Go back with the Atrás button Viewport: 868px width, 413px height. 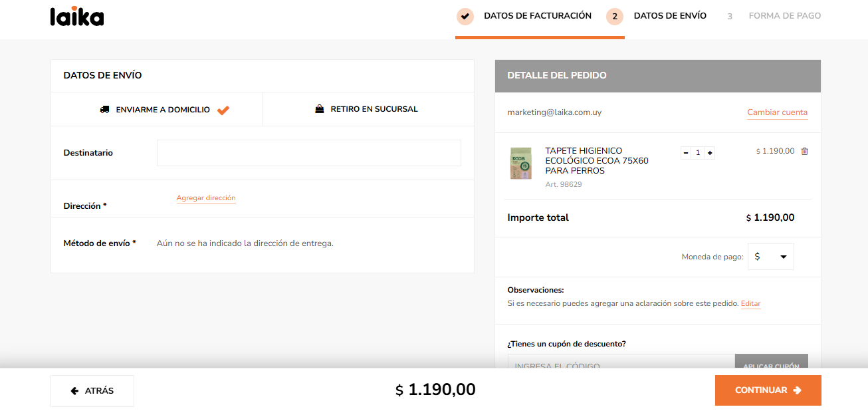[92, 391]
